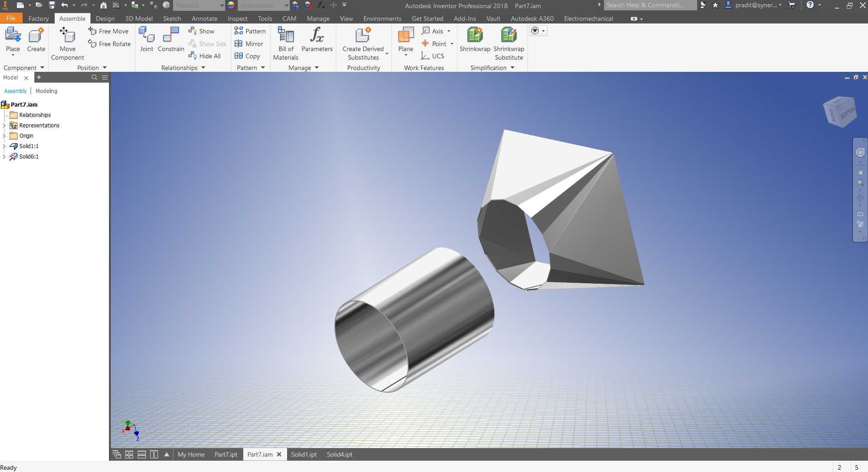Click the Undo button
This screenshot has width=868, height=472.
tap(65, 5)
